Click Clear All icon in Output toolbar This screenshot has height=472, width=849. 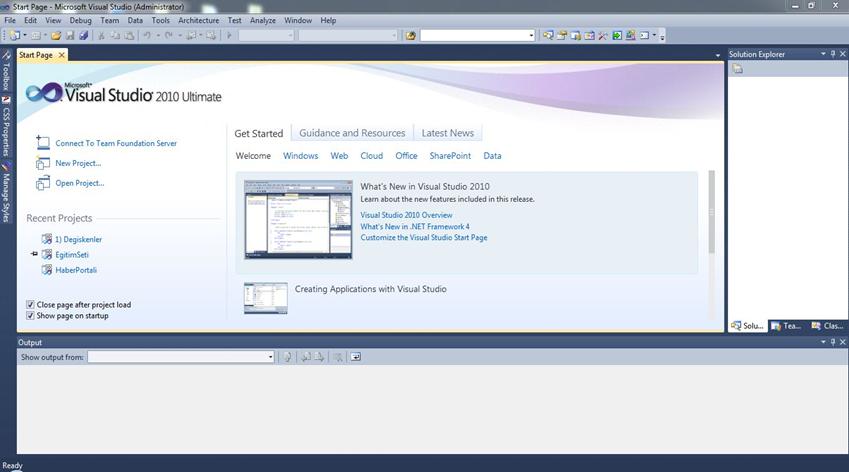[x=338, y=357]
